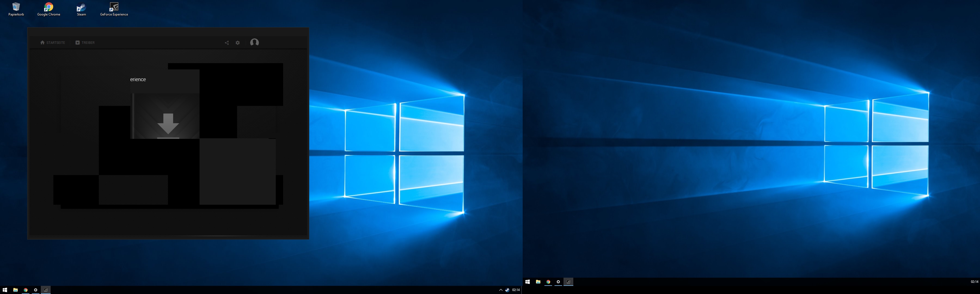This screenshot has height=294, width=980.
Task: Open GeForce Experience settings gear
Action: (x=238, y=42)
